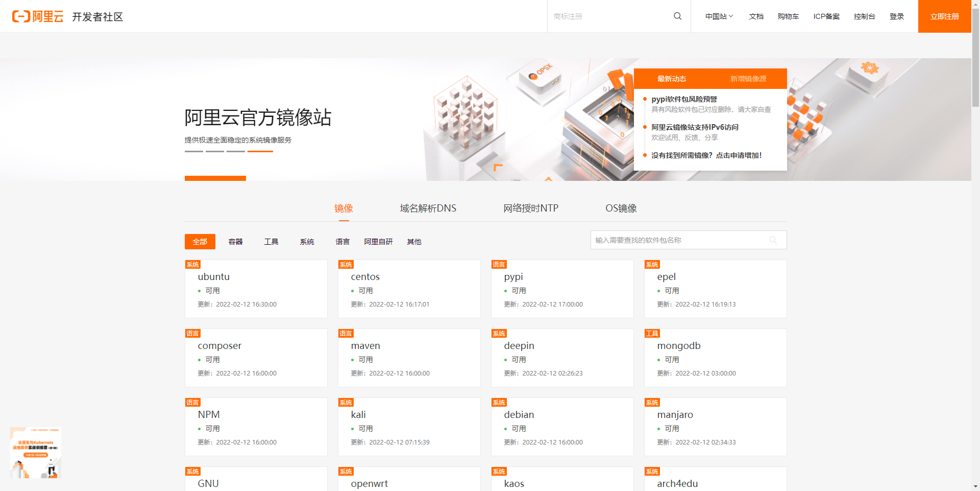Select the 全部 filter
980x491 pixels.
[200, 242]
